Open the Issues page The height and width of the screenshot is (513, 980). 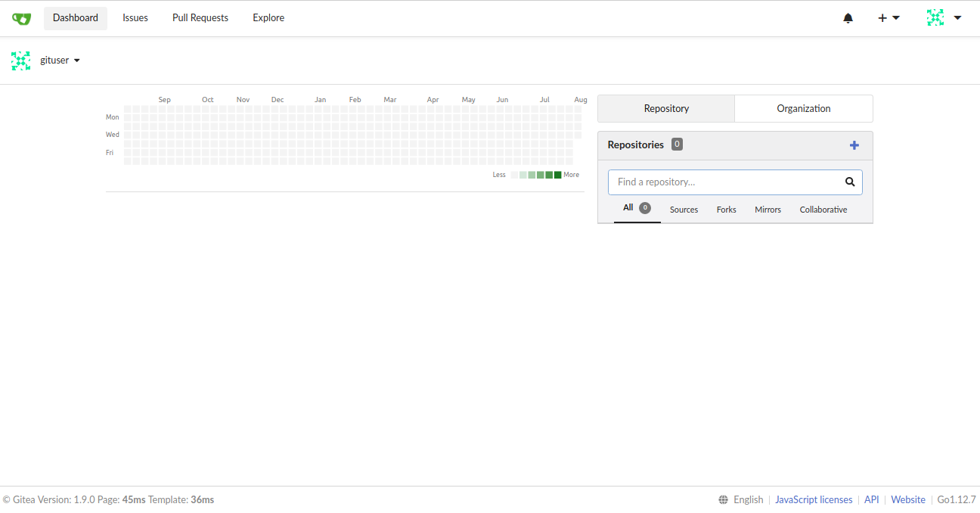[135, 18]
